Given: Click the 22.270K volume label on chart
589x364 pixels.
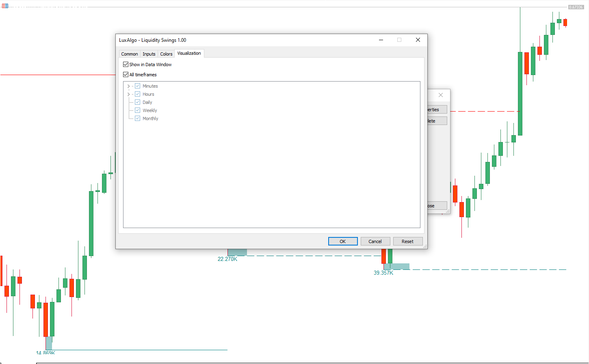Looking at the screenshot, I should pyautogui.click(x=227, y=259).
